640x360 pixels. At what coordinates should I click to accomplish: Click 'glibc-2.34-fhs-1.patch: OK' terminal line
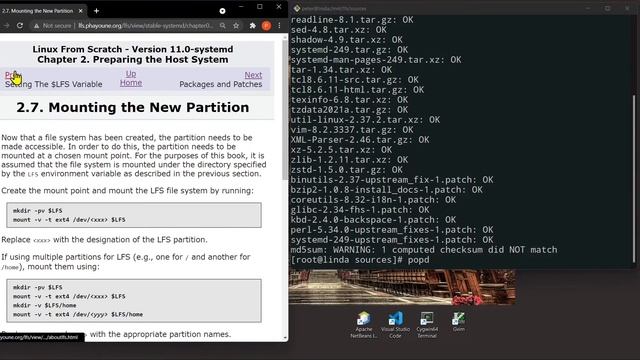[360, 210]
